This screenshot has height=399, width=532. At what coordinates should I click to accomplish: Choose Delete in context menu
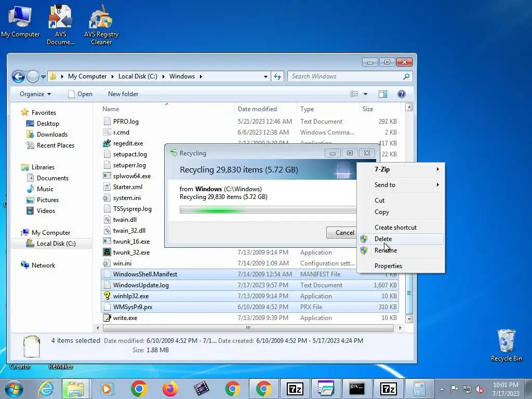click(x=401, y=239)
